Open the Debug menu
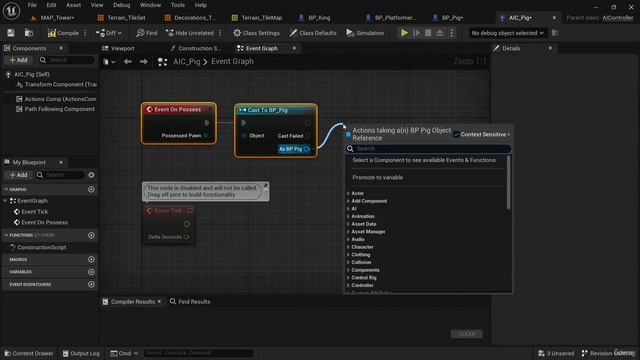The height and width of the screenshot is (360, 640). coord(122,5)
